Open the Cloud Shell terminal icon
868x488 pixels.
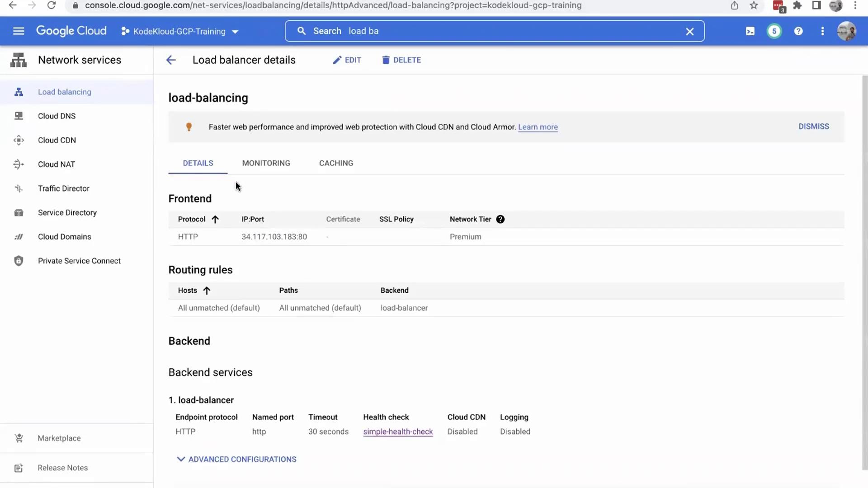click(750, 31)
